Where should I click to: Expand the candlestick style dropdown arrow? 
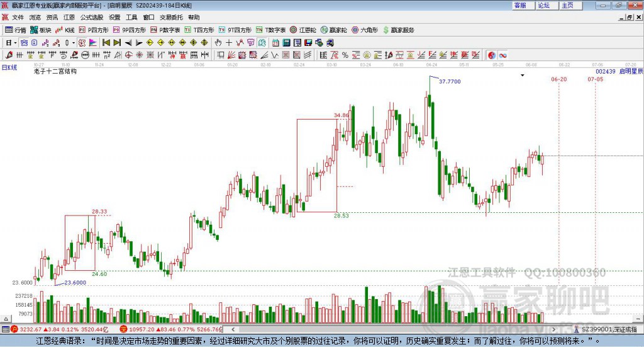click(x=74, y=43)
